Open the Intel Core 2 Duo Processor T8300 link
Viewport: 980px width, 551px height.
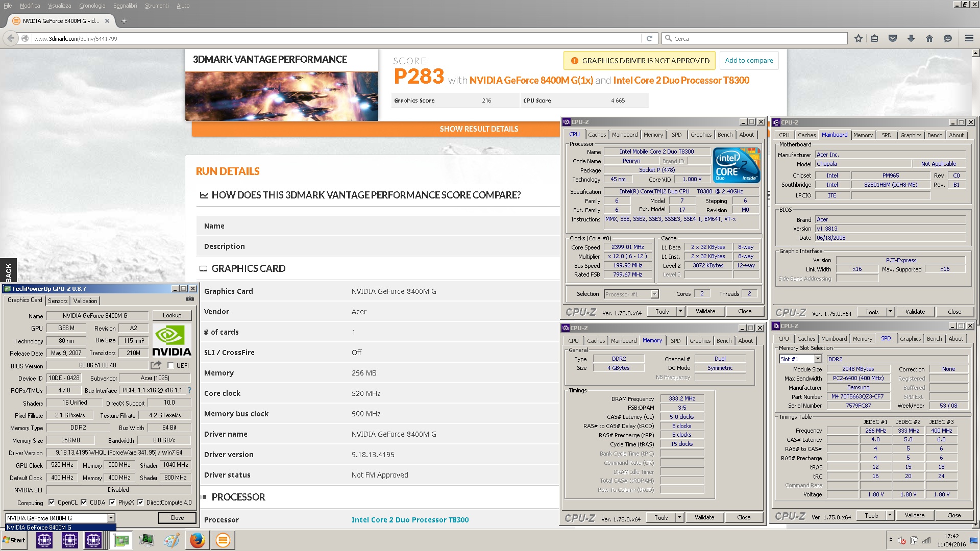[410, 520]
